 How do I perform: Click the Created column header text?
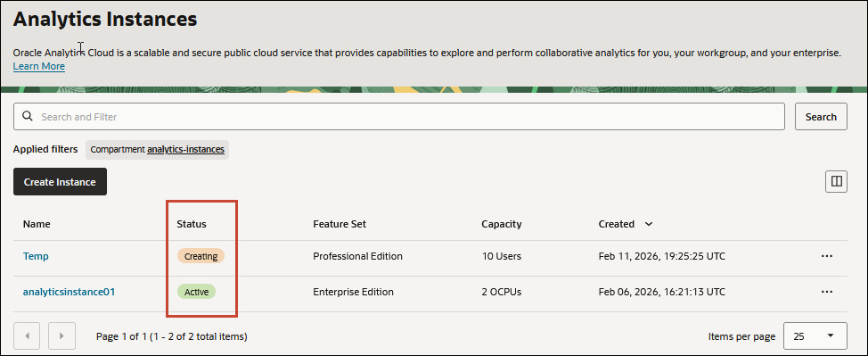616,224
